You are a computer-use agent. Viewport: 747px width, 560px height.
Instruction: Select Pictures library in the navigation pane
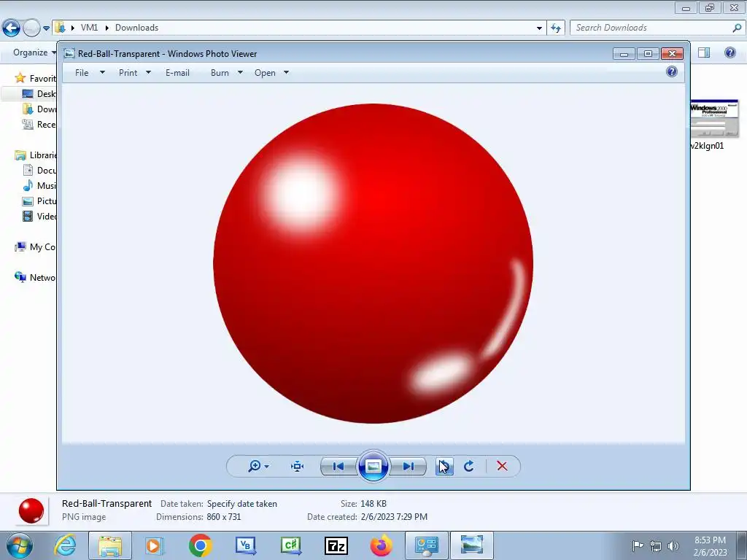click(39, 201)
